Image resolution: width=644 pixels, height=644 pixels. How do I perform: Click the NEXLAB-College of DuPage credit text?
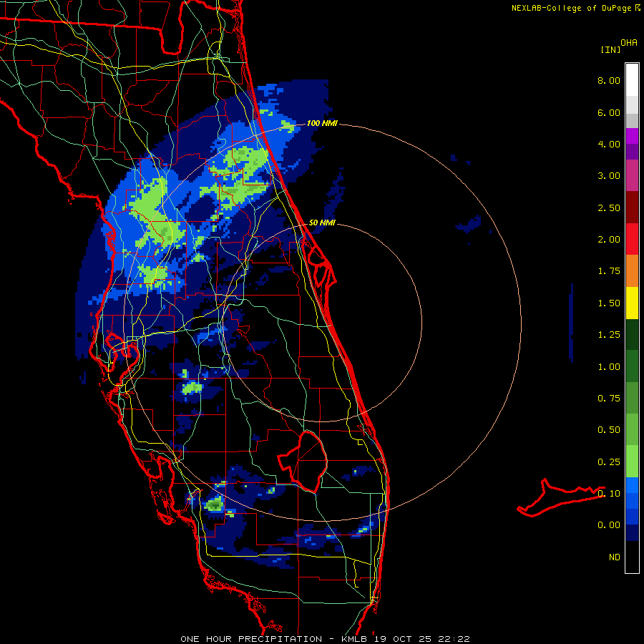coord(575,8)
